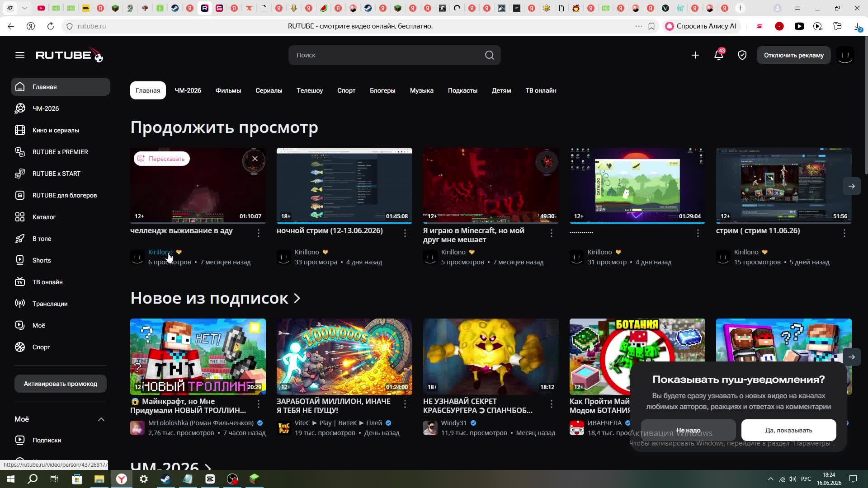Screen dimensions: 868x488
Task: Open options for 'ночной стрим (12-13.06.2026)'
Action: (x=405, y=233)
